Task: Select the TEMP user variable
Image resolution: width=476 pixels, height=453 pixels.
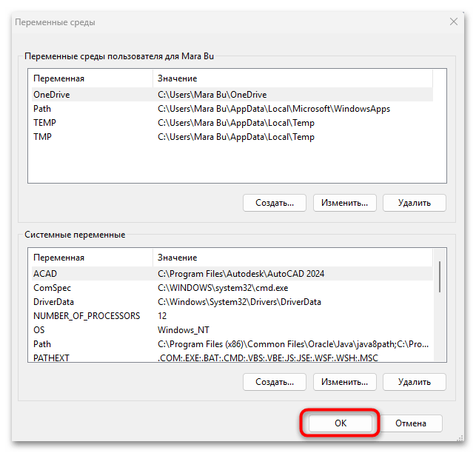Action: pos(232,123)
